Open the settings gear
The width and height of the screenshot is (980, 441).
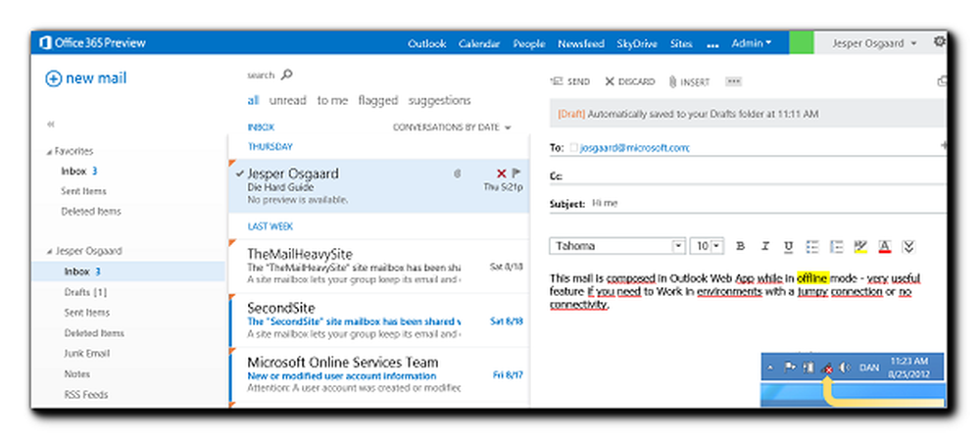point(940,42)
